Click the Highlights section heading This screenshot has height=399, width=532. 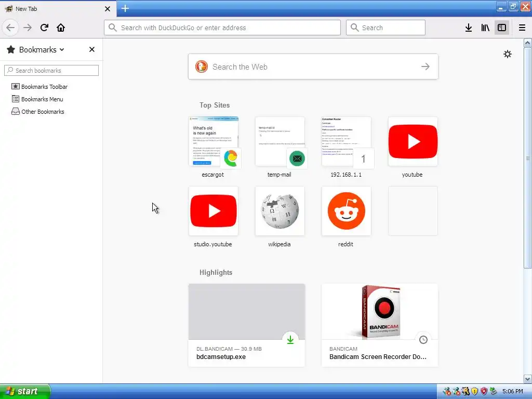216,272
